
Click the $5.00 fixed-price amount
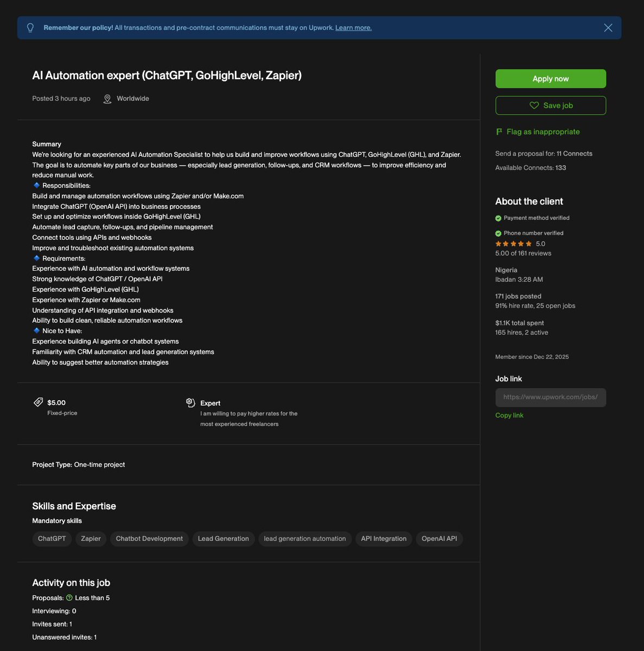(x=56, y=403)
